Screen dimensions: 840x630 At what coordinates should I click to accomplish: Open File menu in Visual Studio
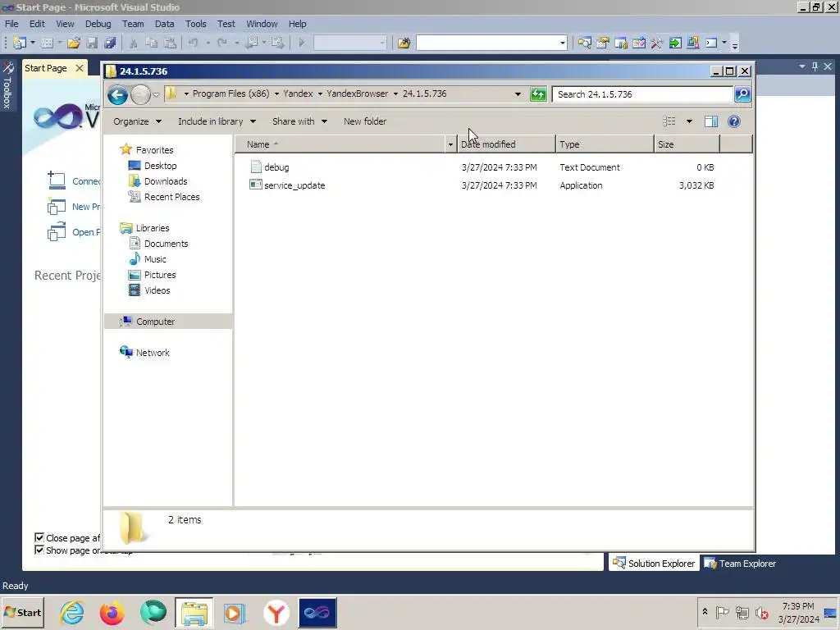pyautogui.click(x=11, y=24)
